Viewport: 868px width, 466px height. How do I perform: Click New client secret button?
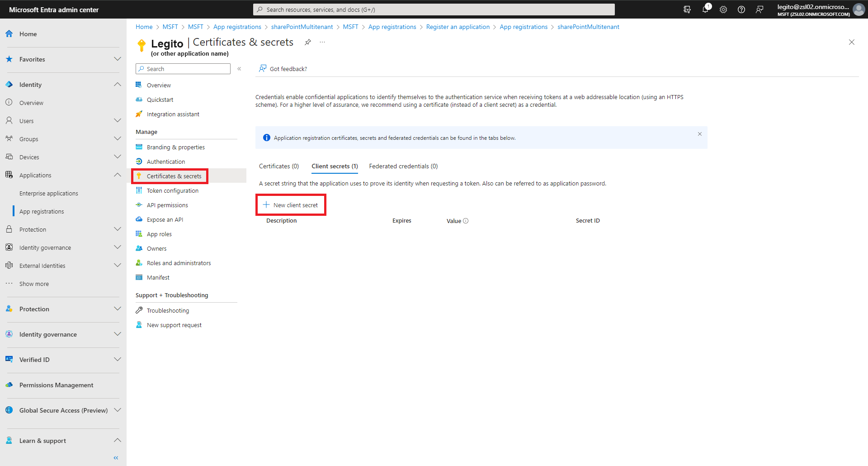point(291,205)
